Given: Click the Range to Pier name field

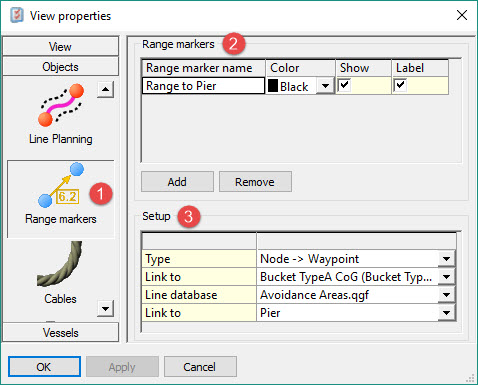Looking at the screenshot, I should pos(203,86).
